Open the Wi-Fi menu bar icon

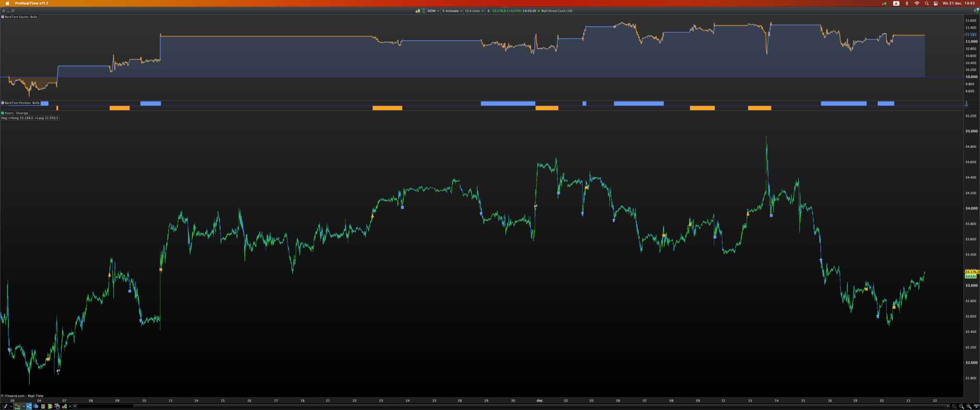(x=917, y=3)
